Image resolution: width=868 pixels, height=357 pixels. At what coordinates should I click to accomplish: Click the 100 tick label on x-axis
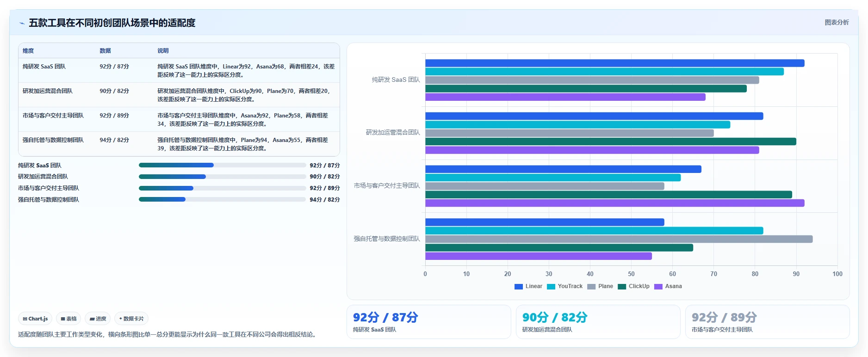coord(837,274)
